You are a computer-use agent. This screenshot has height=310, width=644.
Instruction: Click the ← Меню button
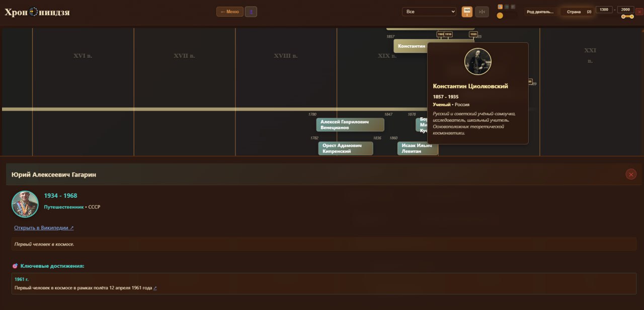[x=230, y=12]
